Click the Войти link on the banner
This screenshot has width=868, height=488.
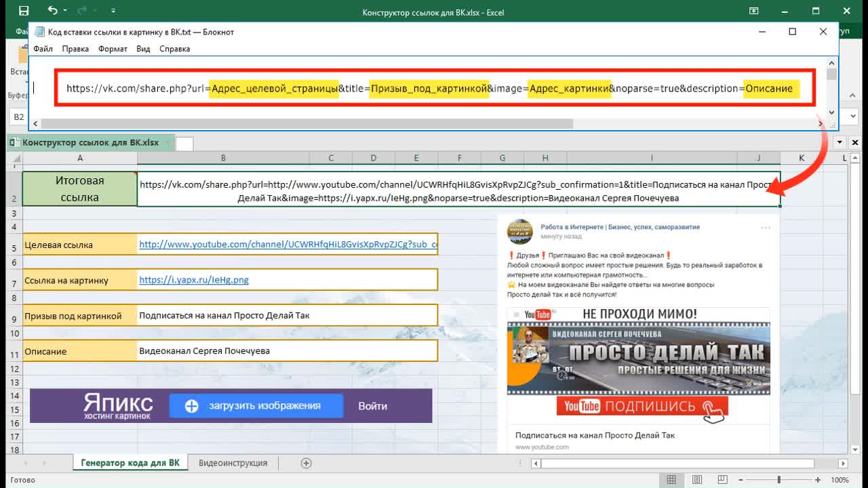click(372, 406)
